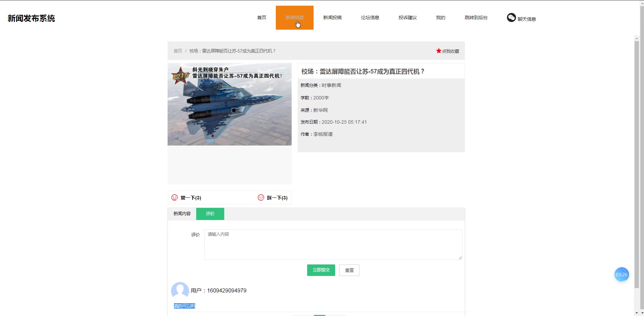Open 新闻投稿 navigation item
This screenshot has height=316, width=644.
[x=332, y=18]
